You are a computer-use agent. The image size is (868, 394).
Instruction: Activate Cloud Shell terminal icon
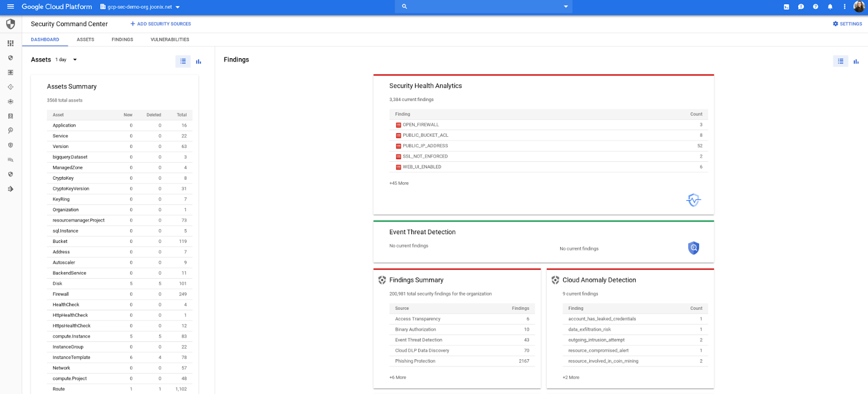point(786,7)
